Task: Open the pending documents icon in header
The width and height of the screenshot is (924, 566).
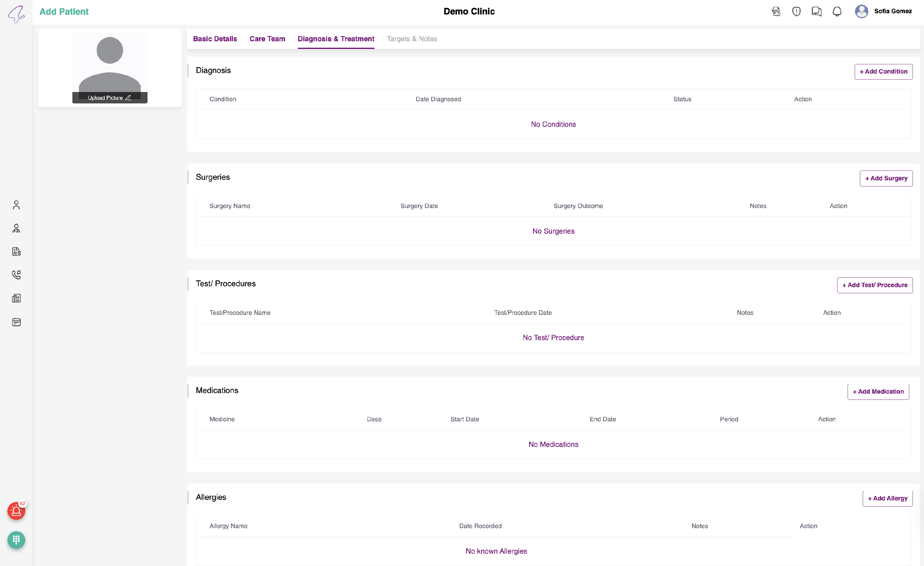Action: coord(776,12)
